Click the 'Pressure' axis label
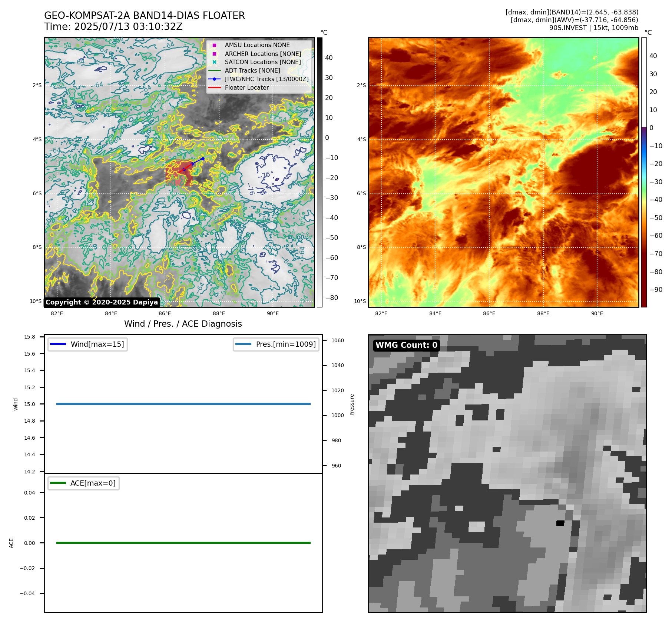672x626 pixels. pos(352,404)
